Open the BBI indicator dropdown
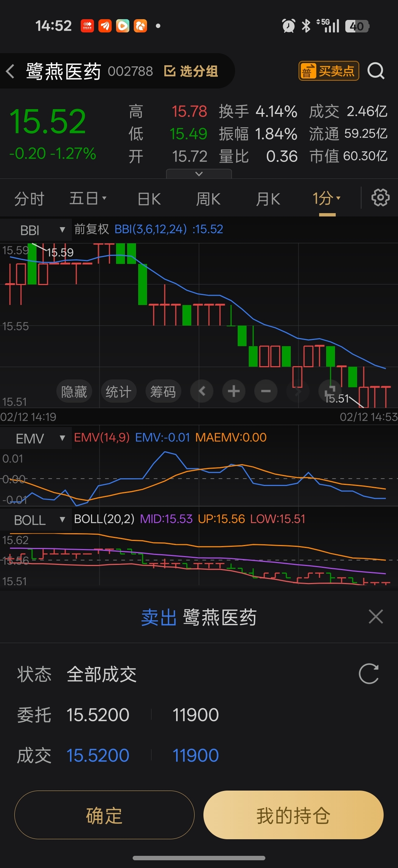The height and width of the screenshot is (868, 398). [36, 230]
